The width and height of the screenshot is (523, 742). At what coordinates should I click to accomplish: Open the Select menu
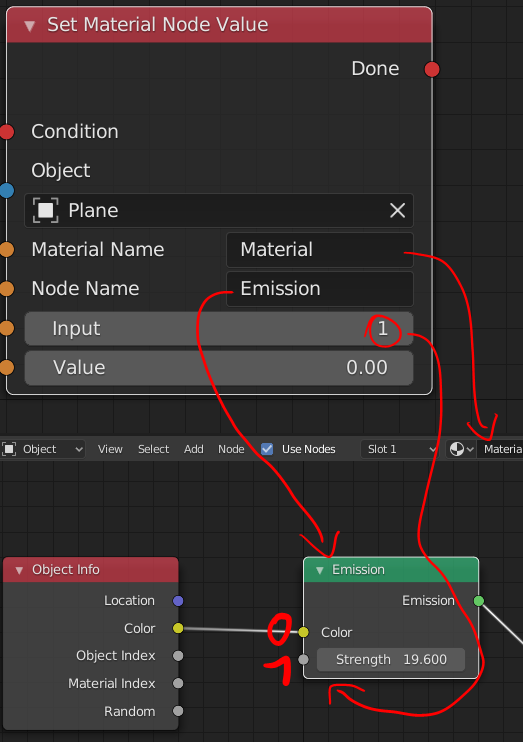(153, 449)
